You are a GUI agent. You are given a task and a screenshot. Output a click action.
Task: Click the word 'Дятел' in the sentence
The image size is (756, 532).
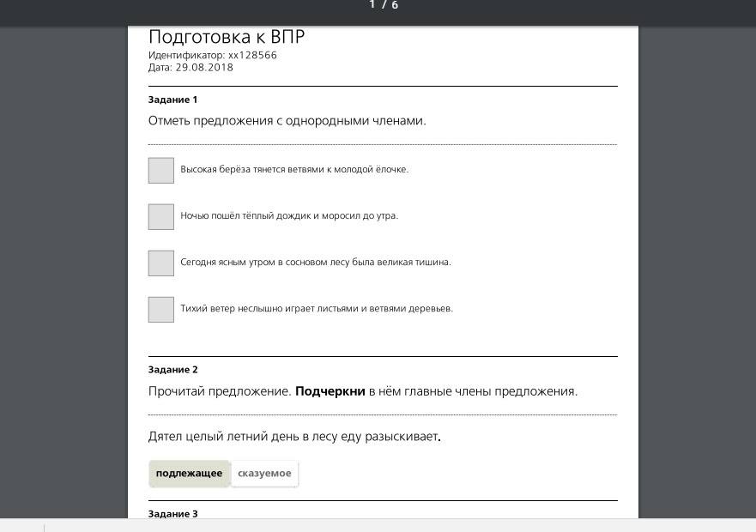[x=165, y=437]
